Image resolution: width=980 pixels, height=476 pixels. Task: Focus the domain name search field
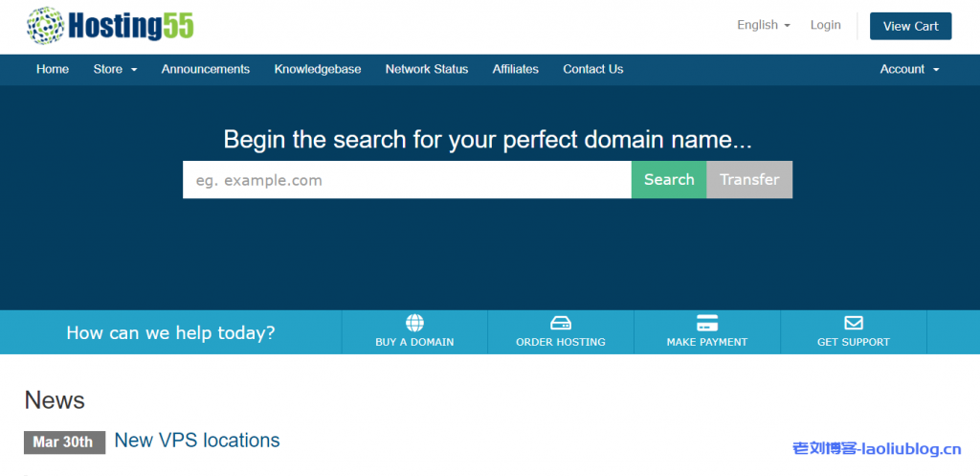(407, 180)
